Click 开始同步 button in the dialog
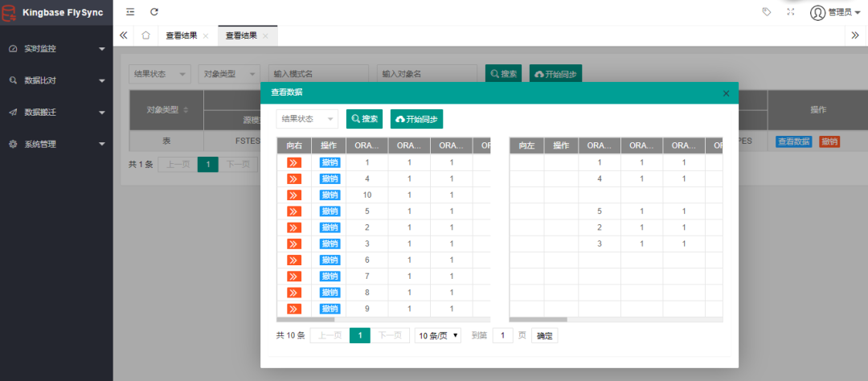 pos(416,119)
